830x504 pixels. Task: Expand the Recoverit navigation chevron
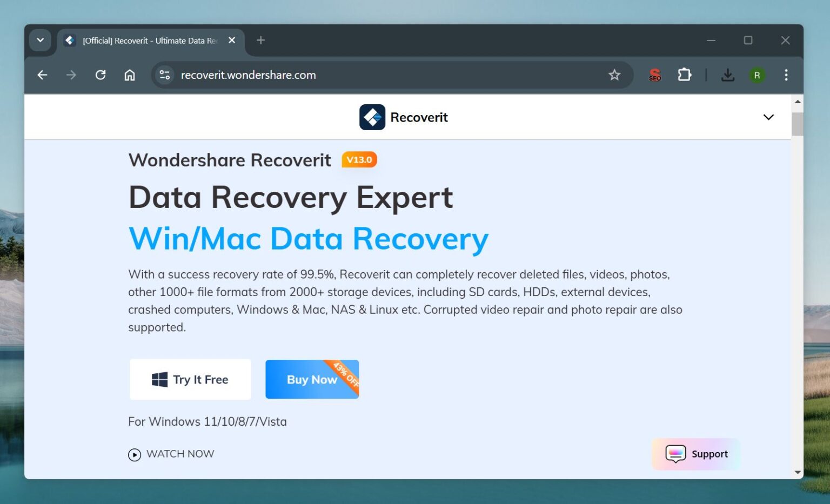pos(768,117)
